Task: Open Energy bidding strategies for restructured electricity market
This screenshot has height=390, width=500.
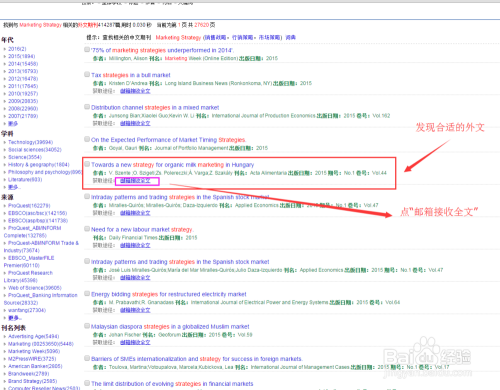Action: (x=169, y=294)
